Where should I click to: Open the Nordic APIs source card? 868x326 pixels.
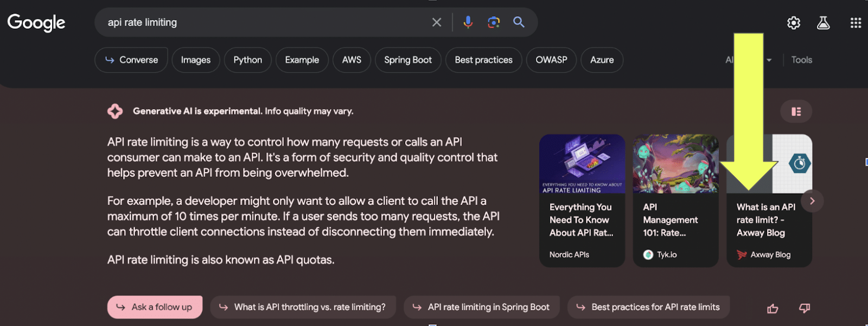582,201
